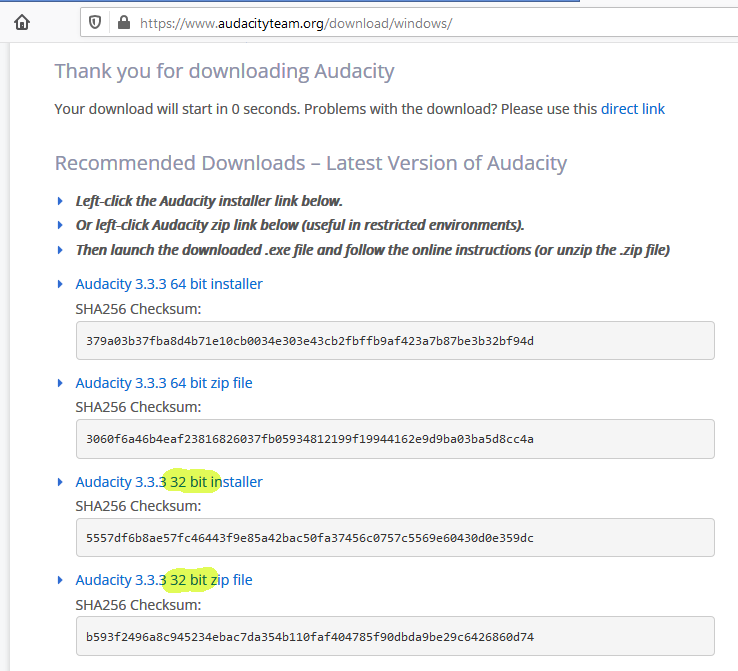Select the checksum starting with b593f249

tap(310, 637)
